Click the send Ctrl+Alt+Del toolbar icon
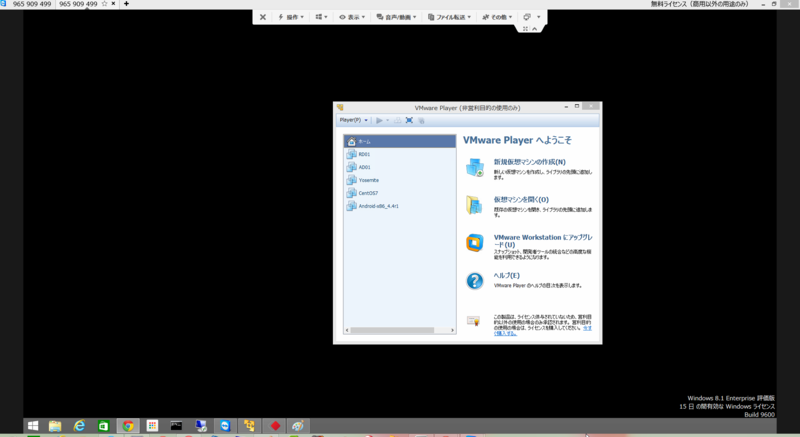The image size is (800, 437). [397, 120]
